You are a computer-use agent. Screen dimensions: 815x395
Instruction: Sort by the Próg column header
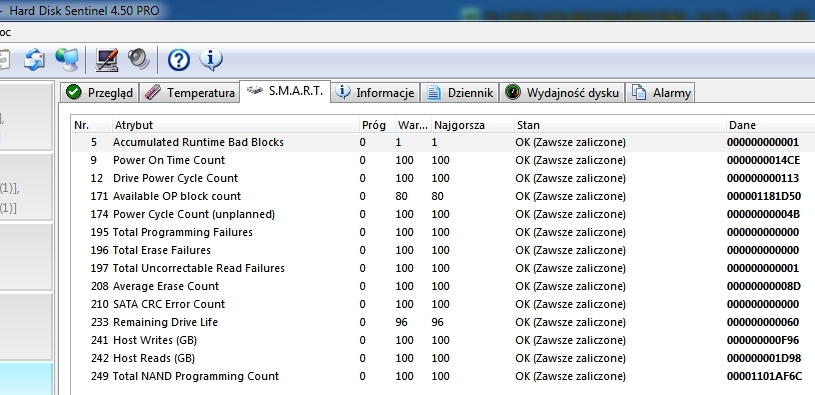pyautogui.click(x=377, y=125)
